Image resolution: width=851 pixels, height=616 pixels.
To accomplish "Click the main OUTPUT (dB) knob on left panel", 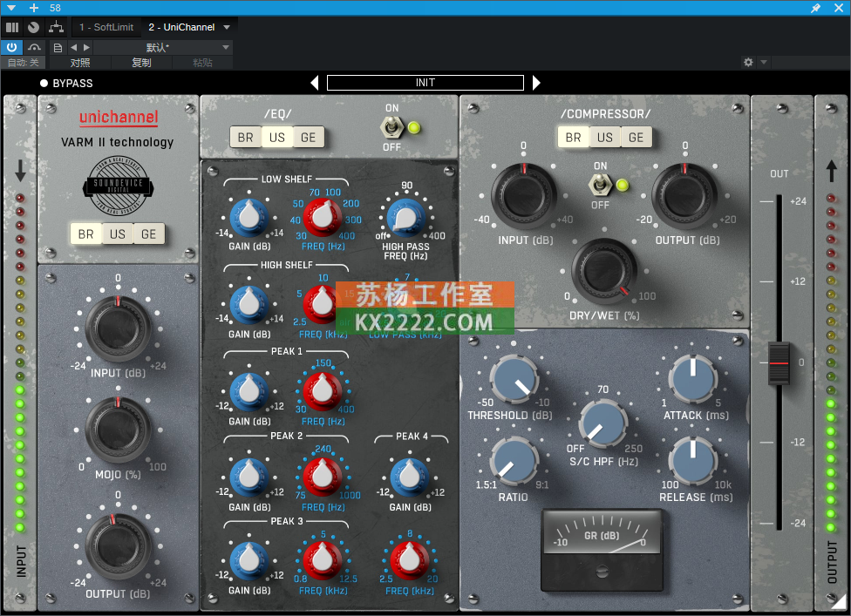I will click(118, 545).
